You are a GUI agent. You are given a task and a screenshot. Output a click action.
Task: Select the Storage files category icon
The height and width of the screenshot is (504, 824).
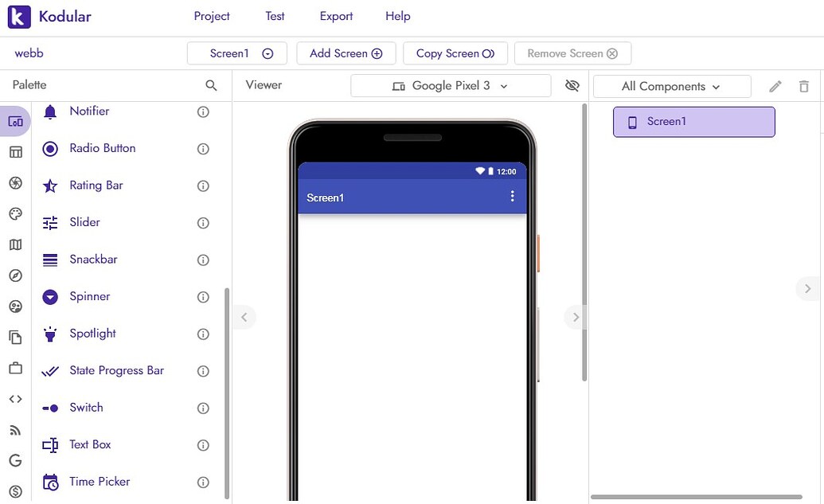[x=16, y=338]
